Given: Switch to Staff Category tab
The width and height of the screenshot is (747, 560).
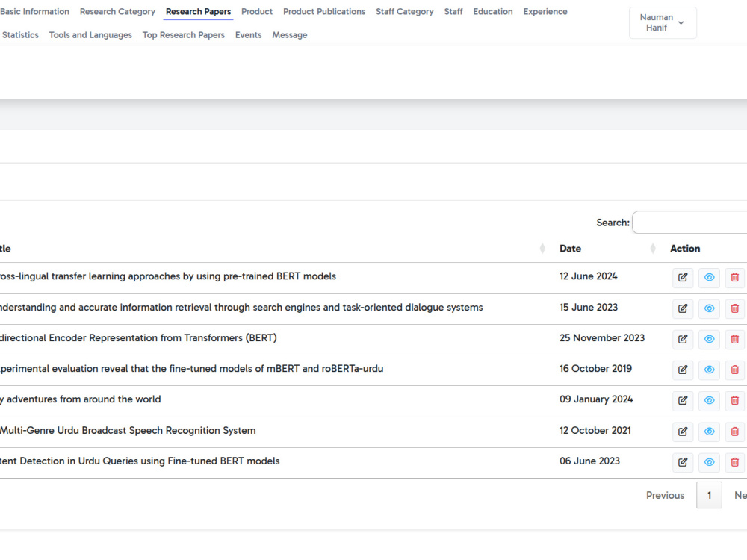Looking at the screenshot, I should coord(404,11).
